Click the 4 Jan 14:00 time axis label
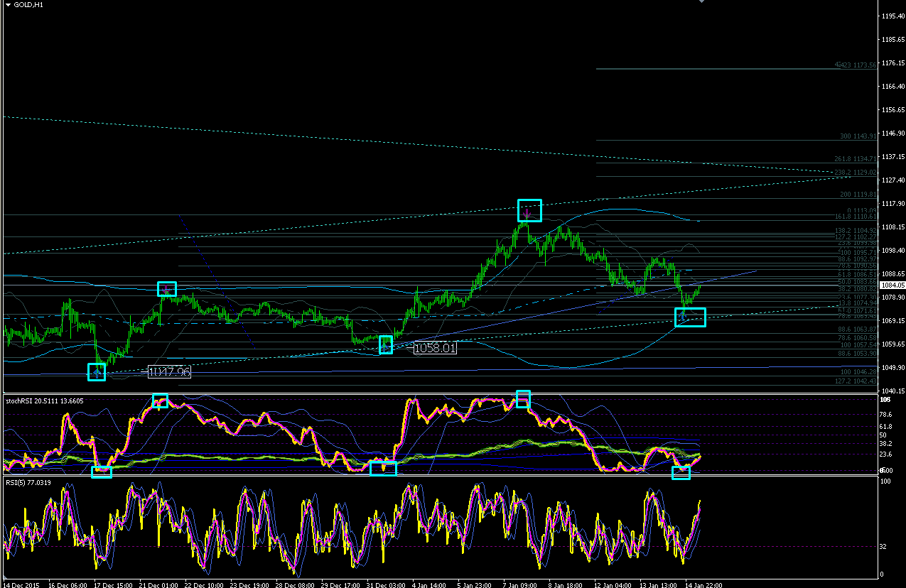The width and height of the screenshot is (906, 588). pyautogui.click(x=429, y=584)
